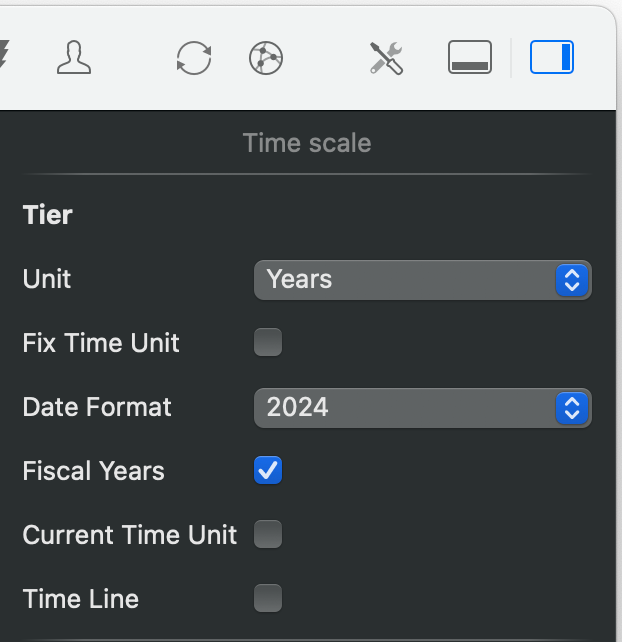Click the Current Time Unit label

pos(130,535)
